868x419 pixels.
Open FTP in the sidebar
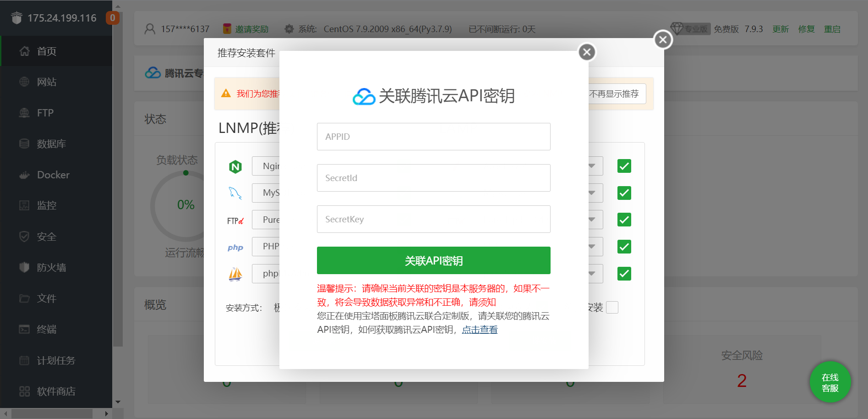click(x=56, y=113)
